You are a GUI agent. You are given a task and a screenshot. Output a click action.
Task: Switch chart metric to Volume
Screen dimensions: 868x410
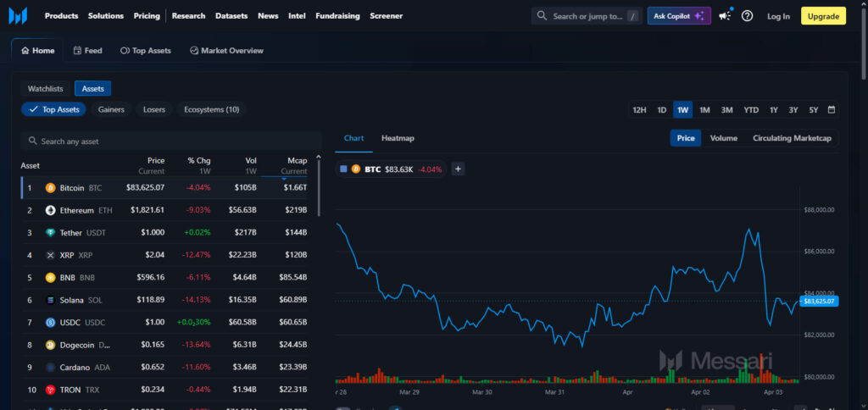(723, 138)
